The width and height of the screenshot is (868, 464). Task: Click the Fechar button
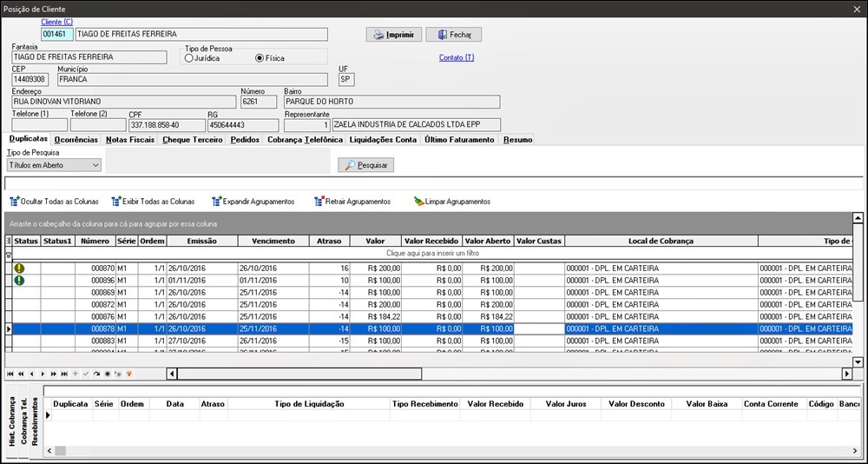click(453, 35)
